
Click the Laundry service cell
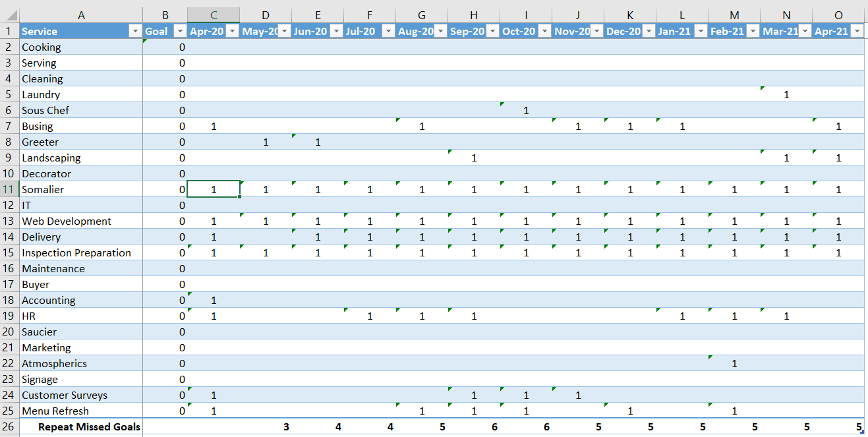(81, 94)
